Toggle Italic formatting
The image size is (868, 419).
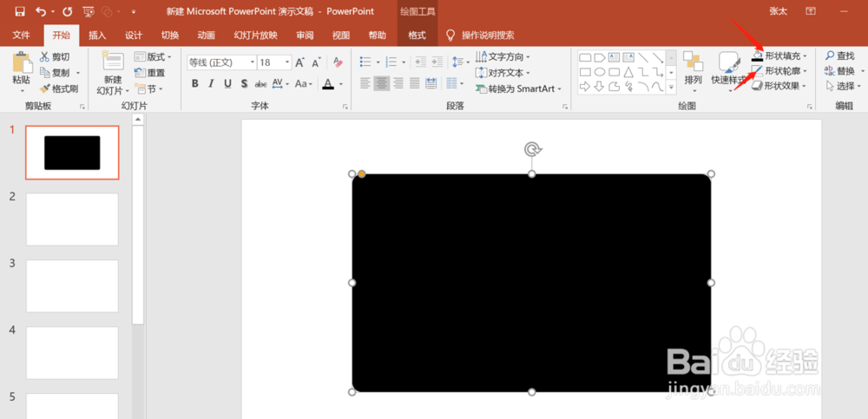tap(211, 83)
